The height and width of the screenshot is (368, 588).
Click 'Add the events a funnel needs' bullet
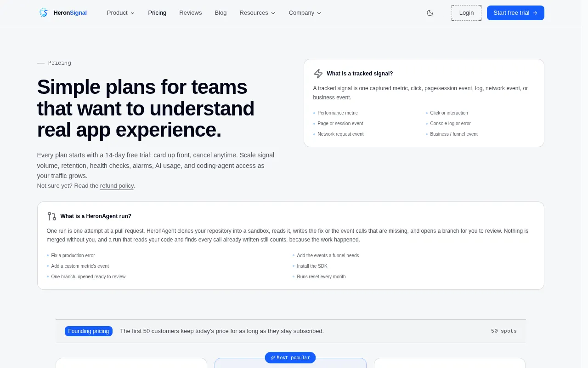coord(328,256)
